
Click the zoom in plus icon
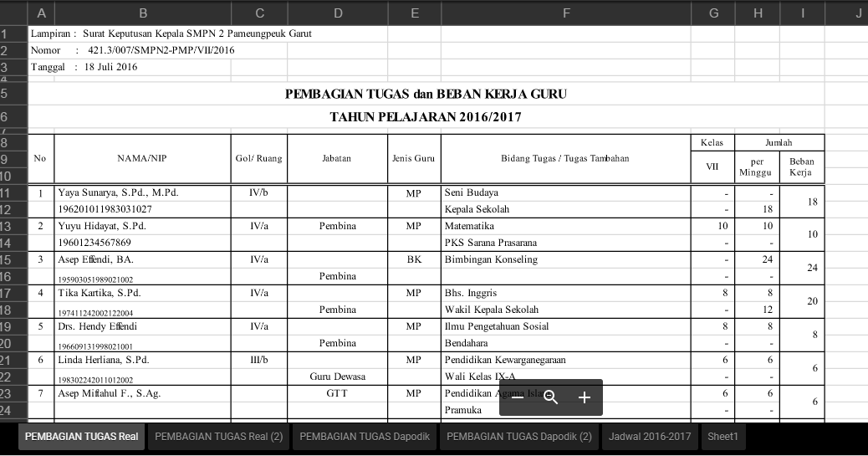point(584,397)
